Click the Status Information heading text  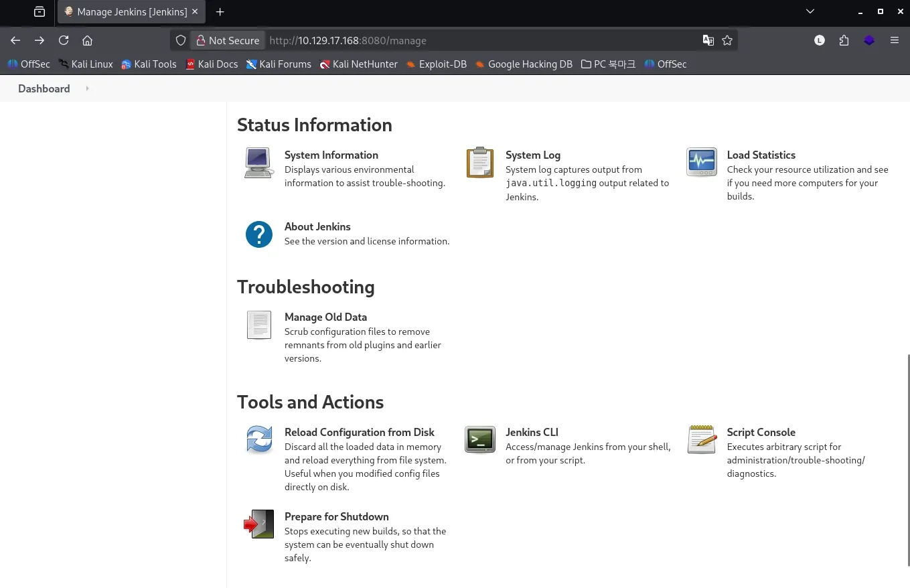click(315, 125)
